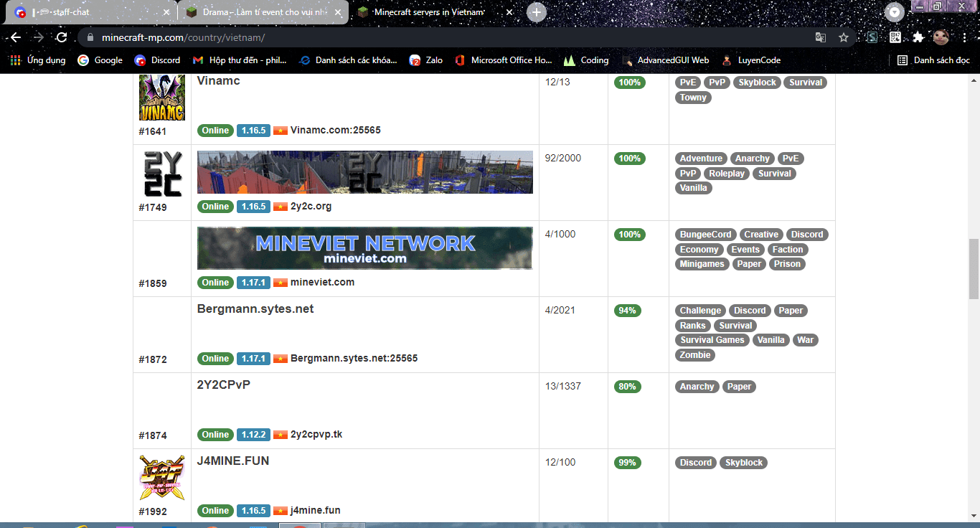This screenshot has width=980, height=528.
Task: Click the Vietnam flag next to j4mine.fun
Action: pyautogui.click(x=281, y=511)
